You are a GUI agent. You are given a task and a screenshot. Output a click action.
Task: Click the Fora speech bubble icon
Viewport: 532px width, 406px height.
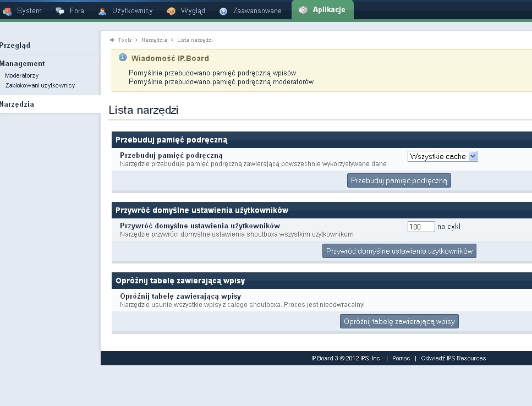click(x=60, y=11)
